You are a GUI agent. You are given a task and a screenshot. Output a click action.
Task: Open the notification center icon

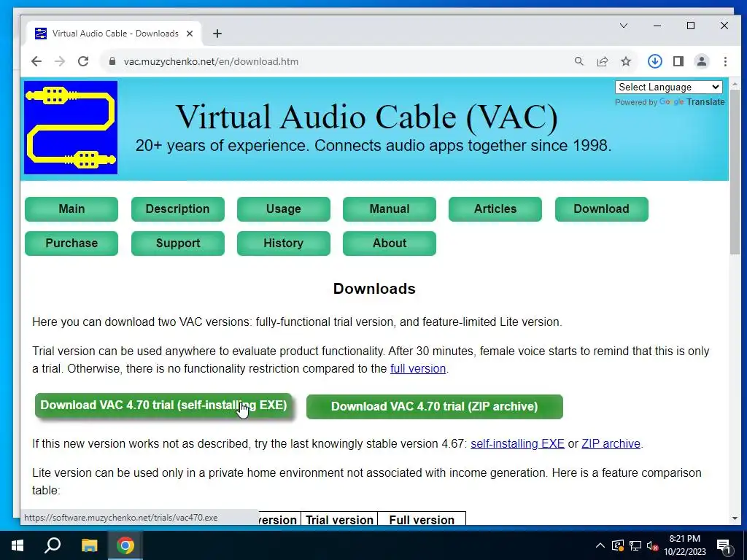click(x=724, y=547)
